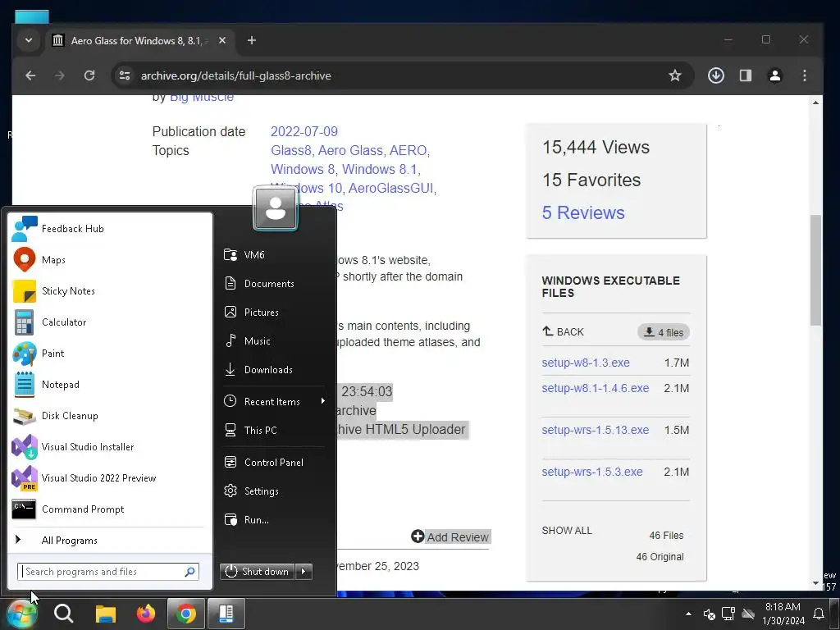
Task: Open Feedback Hub from Start menu
Action: tap(110, 229)
